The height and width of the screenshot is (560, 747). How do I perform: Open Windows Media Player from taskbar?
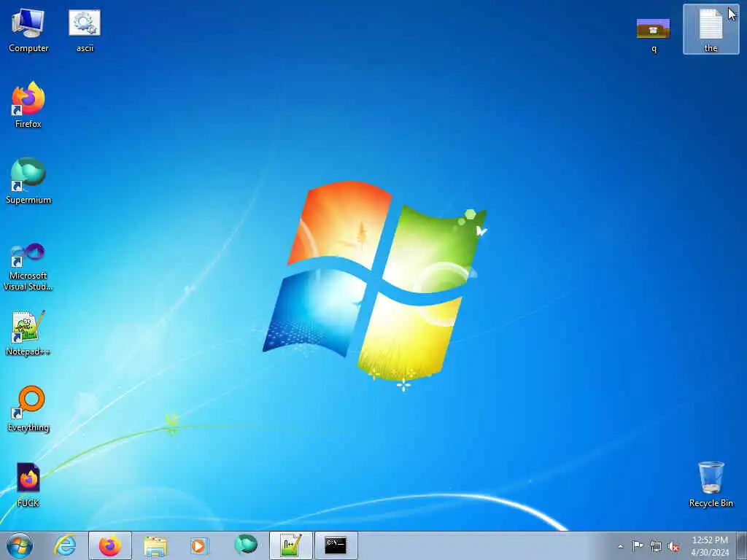coord(199,545)
